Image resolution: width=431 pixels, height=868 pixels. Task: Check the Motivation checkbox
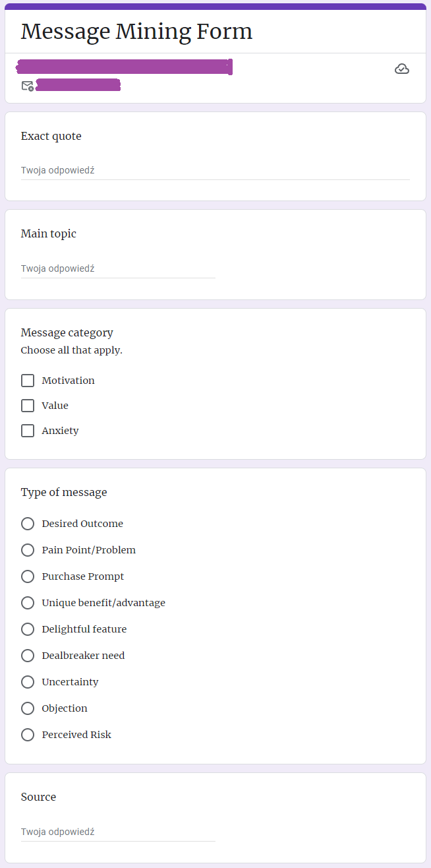click(27, 381)
